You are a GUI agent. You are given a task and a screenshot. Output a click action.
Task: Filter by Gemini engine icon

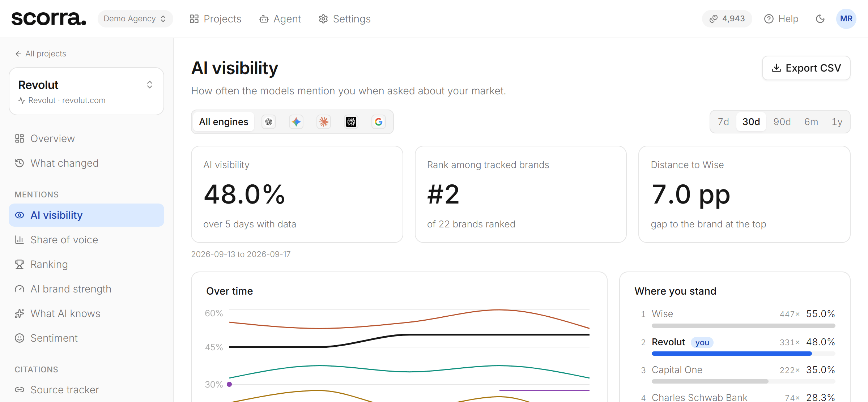pyautogui.click(x=296, y=122)
